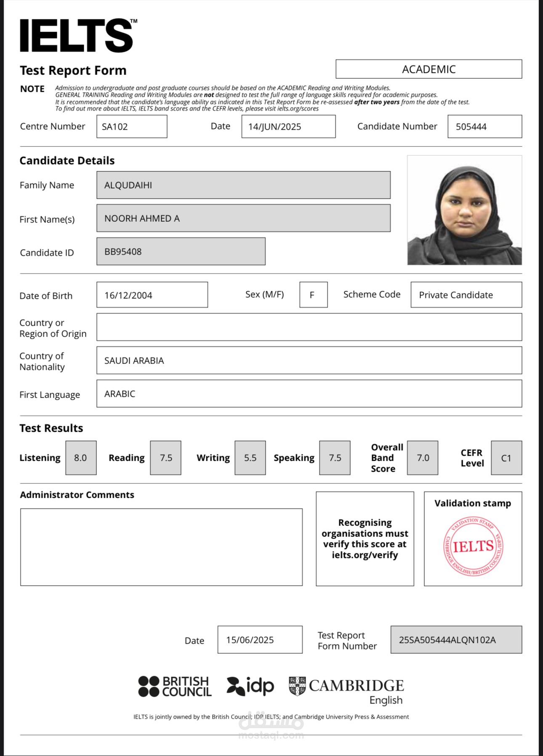The image size is (543, 756).
Task: Click the Administrator Comments heading
Action: click(x=77, y=495)
